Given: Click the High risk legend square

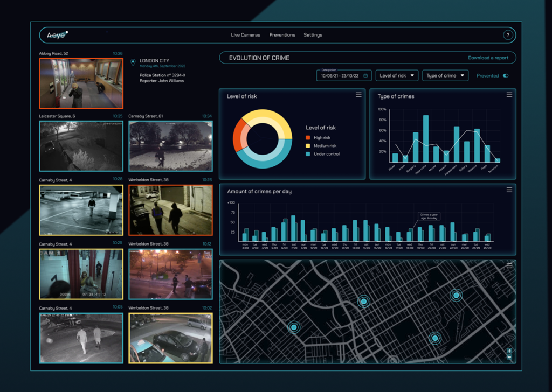Looking at the screenshot, I should coord(308,137).
